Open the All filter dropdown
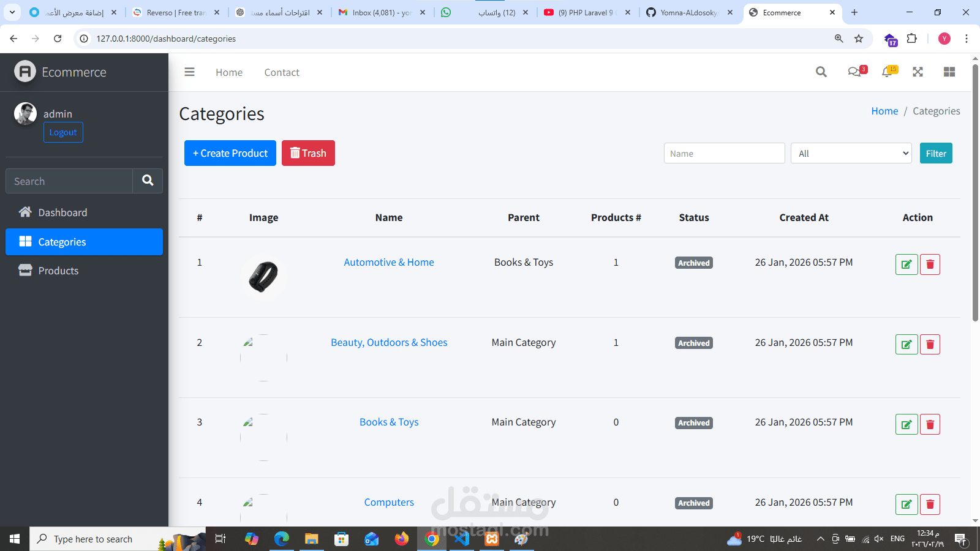Screen dimensions: 980x551 click(x=851, y=153)
